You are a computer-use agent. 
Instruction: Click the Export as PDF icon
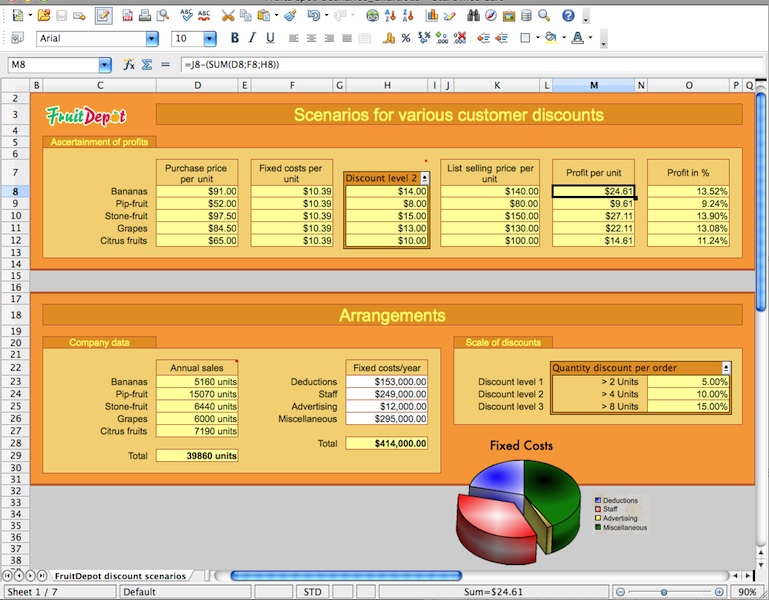point(127,16)
